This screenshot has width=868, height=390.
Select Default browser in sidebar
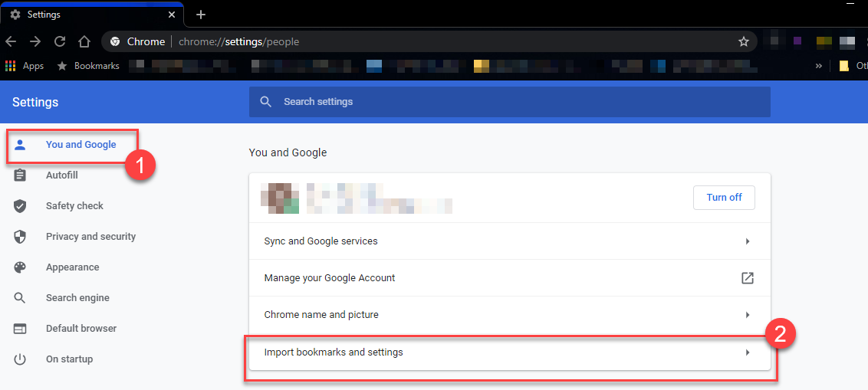(81, 328)
